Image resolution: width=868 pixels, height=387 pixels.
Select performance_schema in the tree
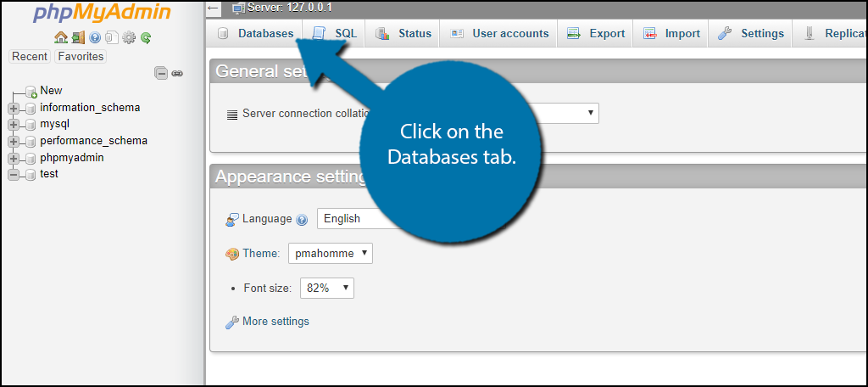click(93, 141)
